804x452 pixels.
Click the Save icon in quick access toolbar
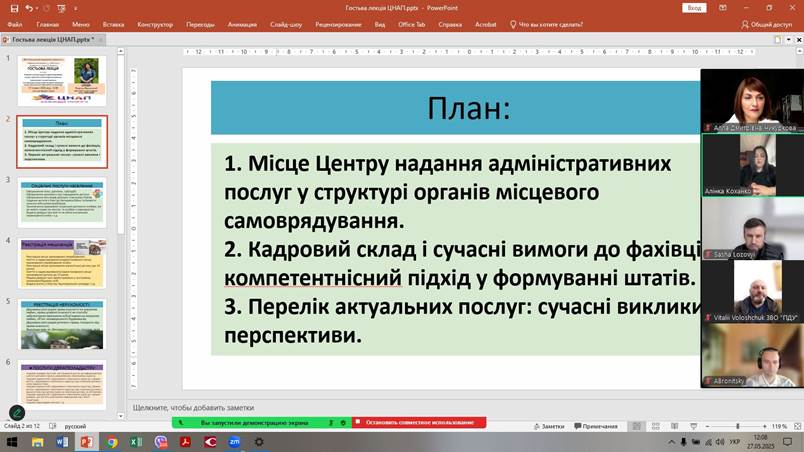point(14,8)
